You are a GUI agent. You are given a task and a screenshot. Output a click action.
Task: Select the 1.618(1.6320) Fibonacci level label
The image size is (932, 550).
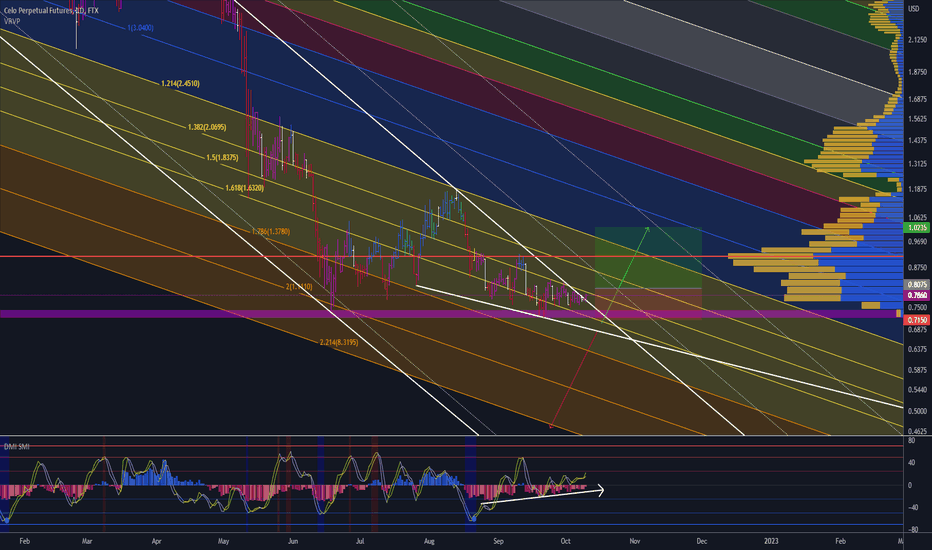[x=244, y=188]
